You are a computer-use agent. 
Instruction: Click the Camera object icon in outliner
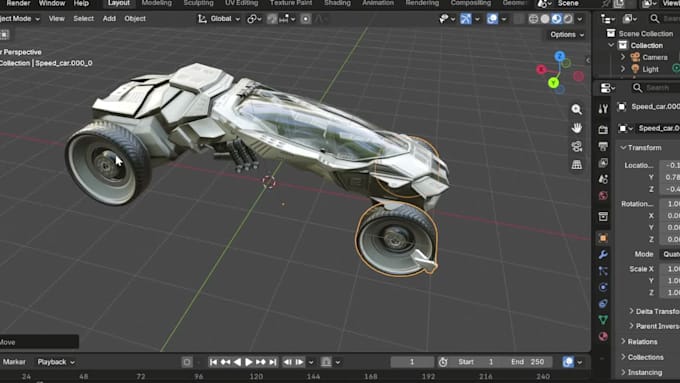tap(635, 57)
